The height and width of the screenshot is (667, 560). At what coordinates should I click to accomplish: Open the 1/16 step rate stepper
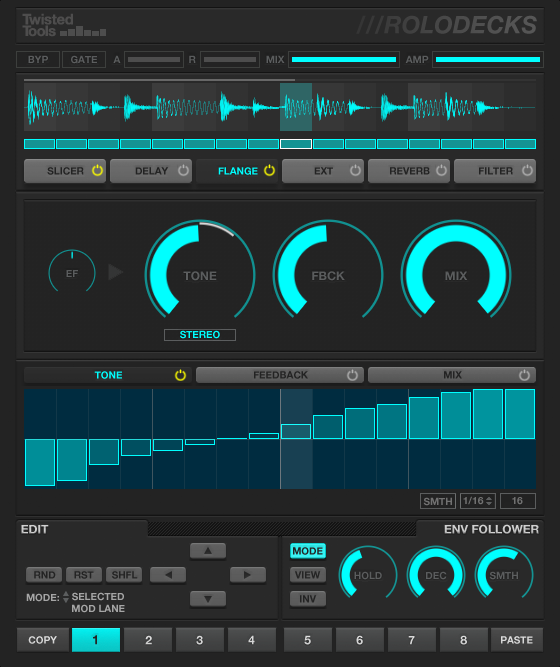click(x=477, y=501)
